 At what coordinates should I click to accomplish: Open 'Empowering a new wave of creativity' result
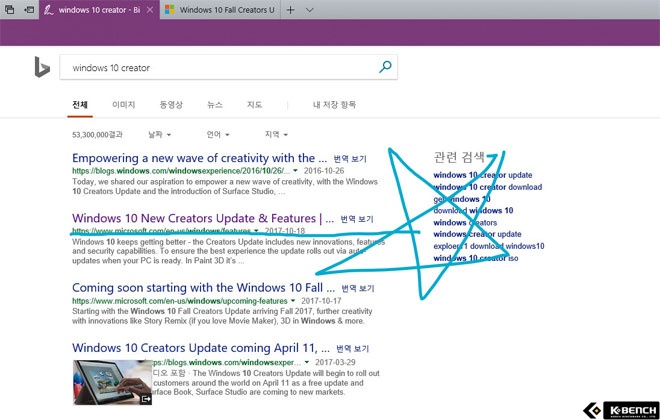[x=200, y=158]
